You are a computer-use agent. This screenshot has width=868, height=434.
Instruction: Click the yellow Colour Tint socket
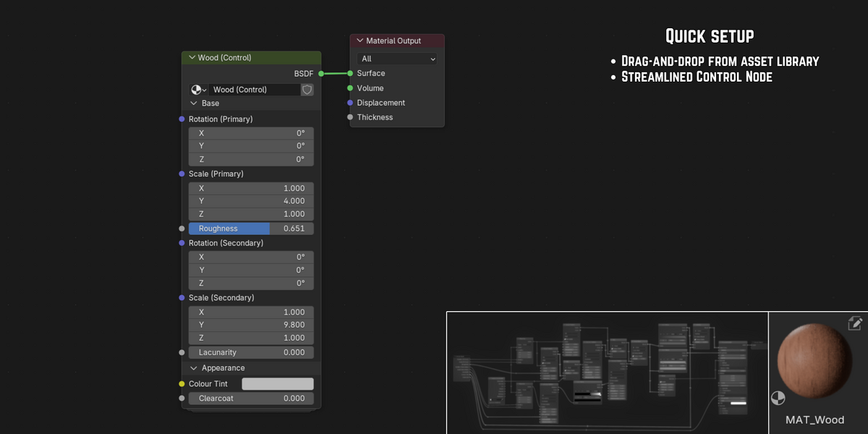point(182,384)
